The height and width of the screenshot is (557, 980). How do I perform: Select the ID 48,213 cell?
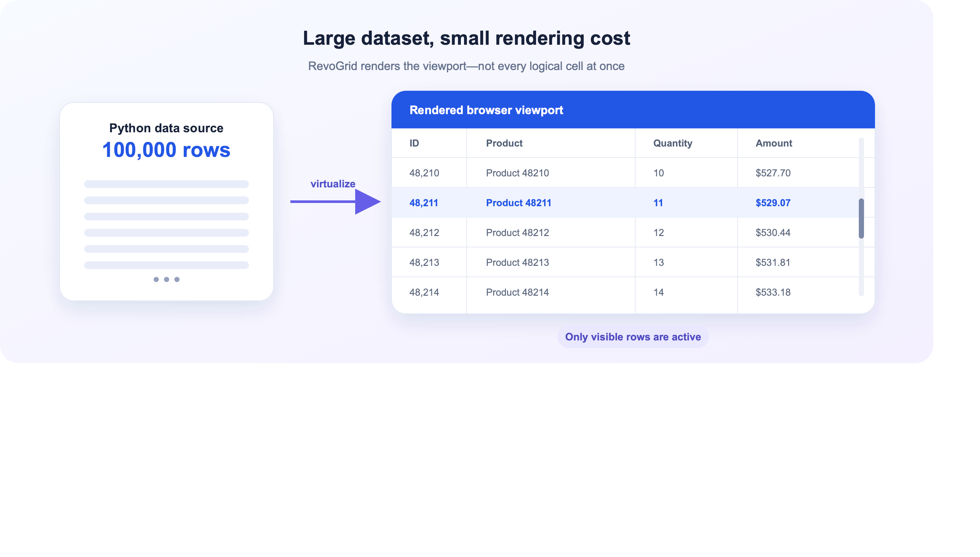coord(429,262)
